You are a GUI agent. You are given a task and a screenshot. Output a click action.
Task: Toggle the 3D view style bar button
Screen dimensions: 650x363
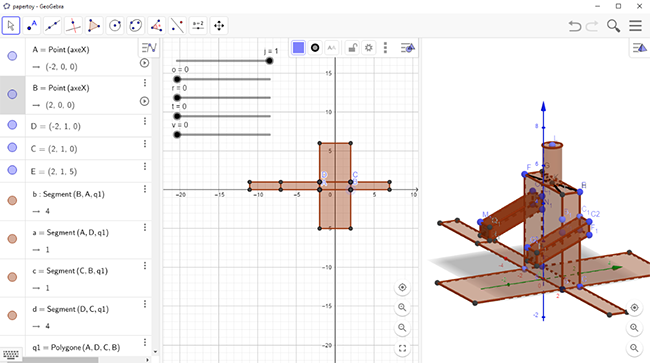(640, 48)
